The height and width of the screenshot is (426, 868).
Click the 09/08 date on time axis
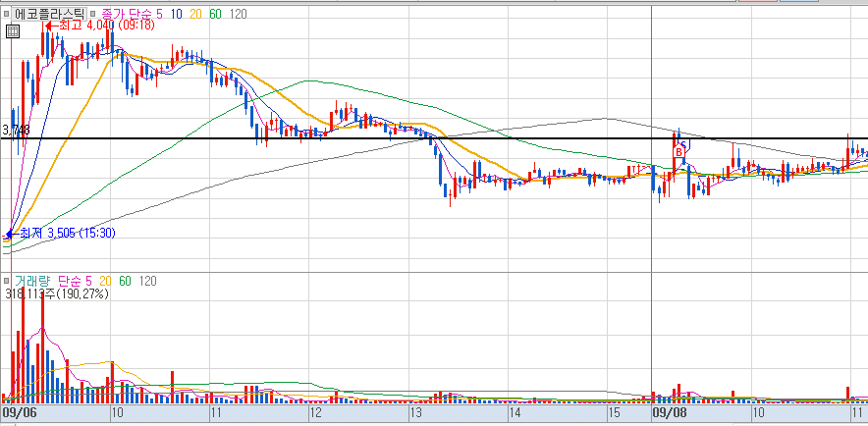tap(666, 412)
